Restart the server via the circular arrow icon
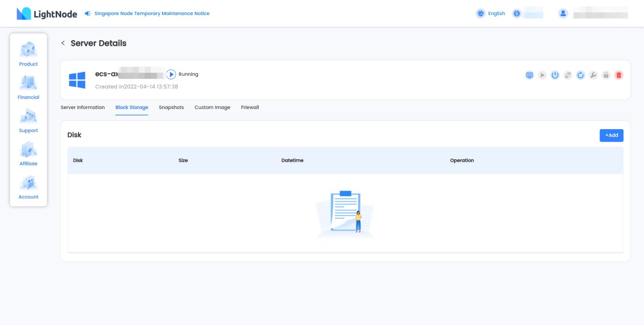Screen dimensions: 644x325 click(x=581, y=75)
